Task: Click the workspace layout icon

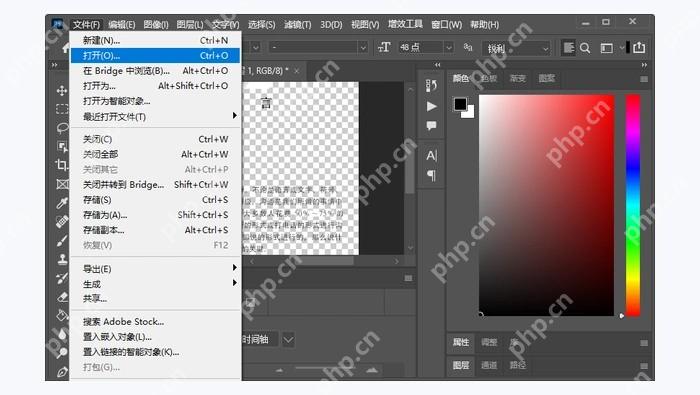Action: (x=606, y=48)
